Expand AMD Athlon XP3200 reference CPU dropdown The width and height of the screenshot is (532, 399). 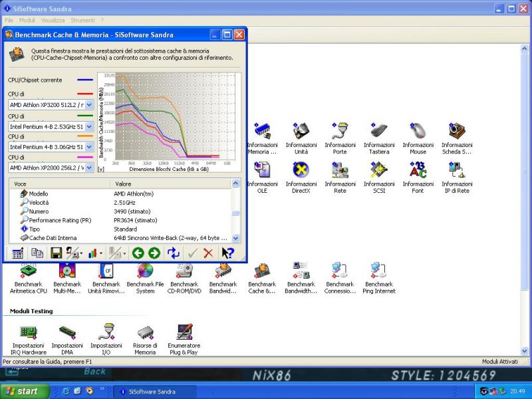click(x=89, y=105)
